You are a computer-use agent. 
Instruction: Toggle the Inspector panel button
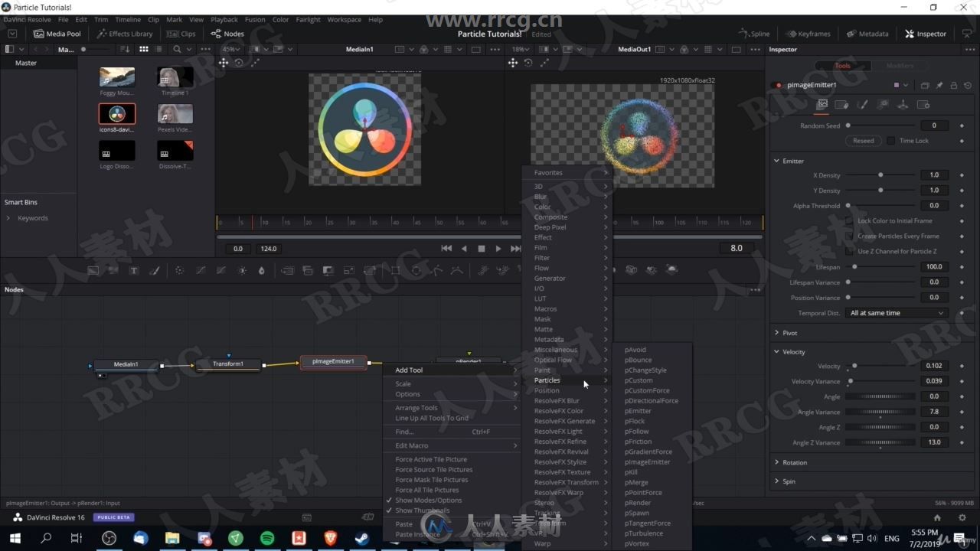point(926,34)
